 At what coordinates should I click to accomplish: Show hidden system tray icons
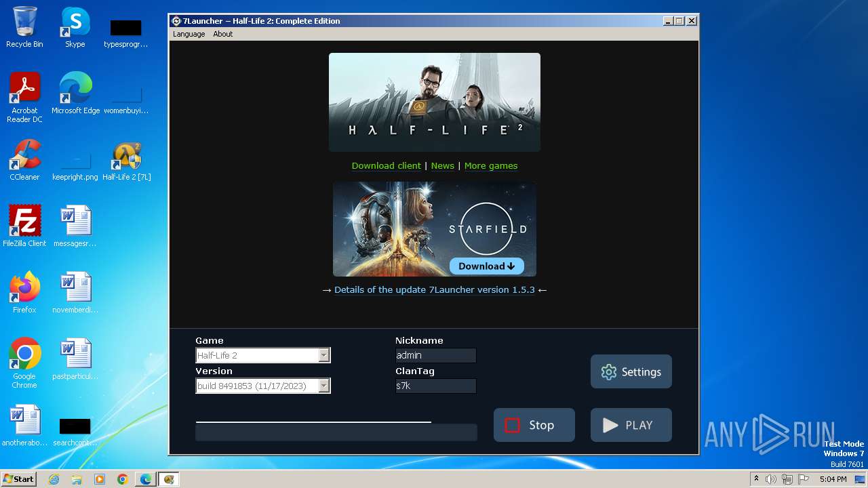[x=756, y=479]
